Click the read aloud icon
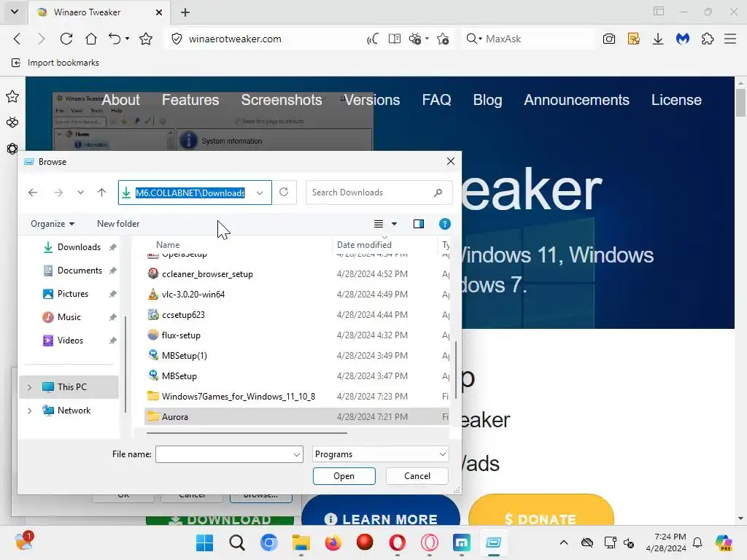 [x=373, y=39]
